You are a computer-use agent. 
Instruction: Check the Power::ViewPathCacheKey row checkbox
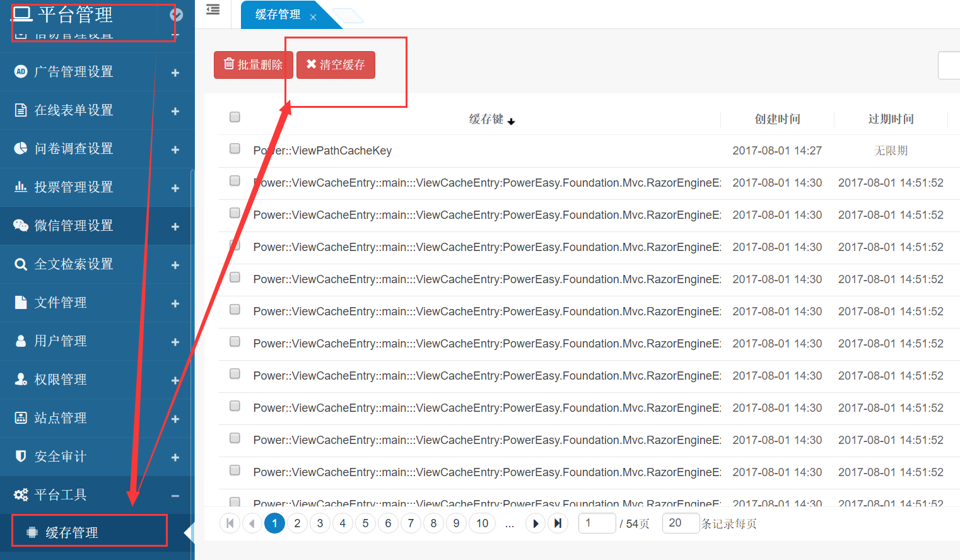click(235, 149)
